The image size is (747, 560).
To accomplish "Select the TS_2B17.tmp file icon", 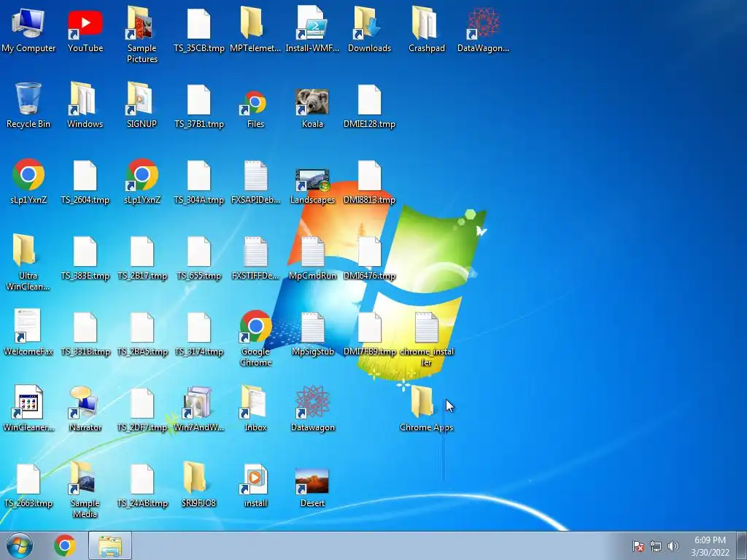I will point(142,252).
